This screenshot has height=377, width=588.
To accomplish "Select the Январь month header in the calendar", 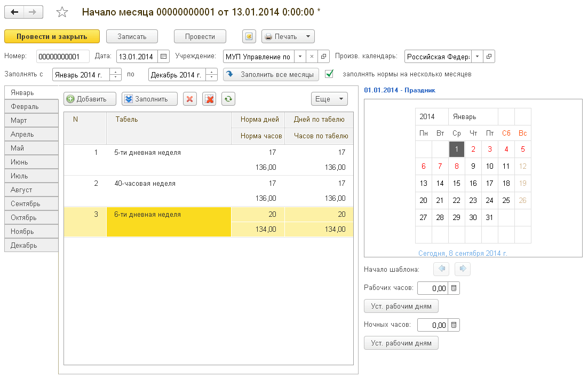I will tap(473, 116).
